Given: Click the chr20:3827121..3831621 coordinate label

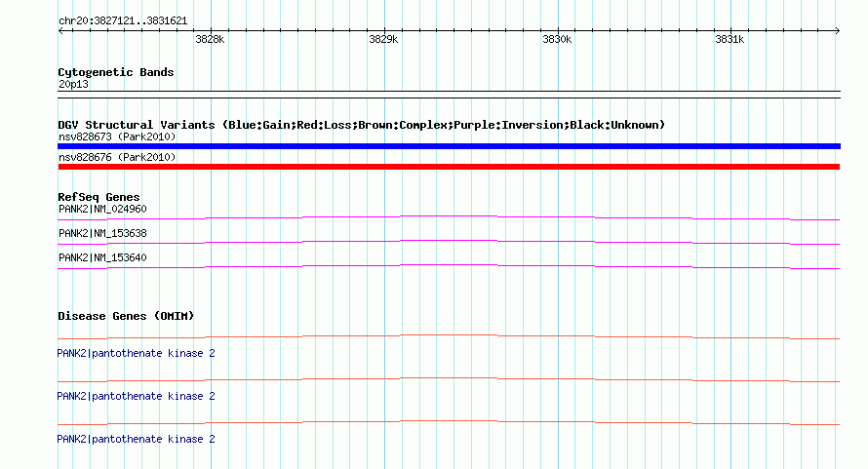Looking at the screenshot, I should click(x=123, y=21).
